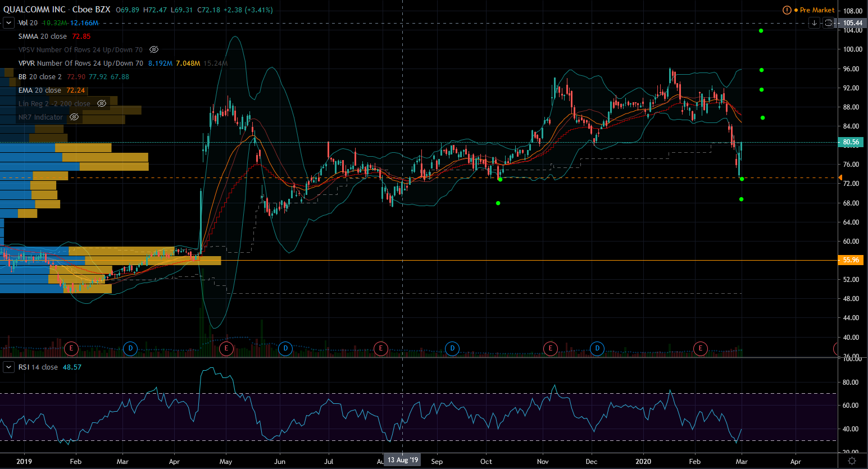
Task: Click the 13 Aug '19 date label
Action: tap(403, 460)
